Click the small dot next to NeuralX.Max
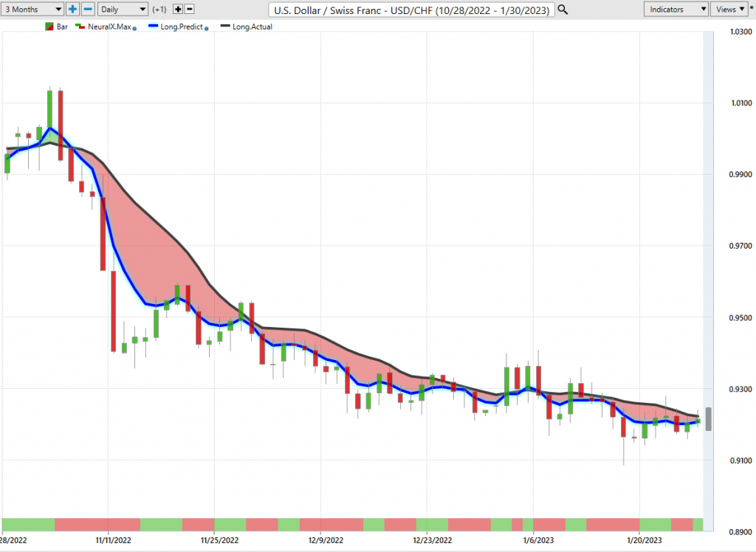756x552 pixels. tap(134, 29)
